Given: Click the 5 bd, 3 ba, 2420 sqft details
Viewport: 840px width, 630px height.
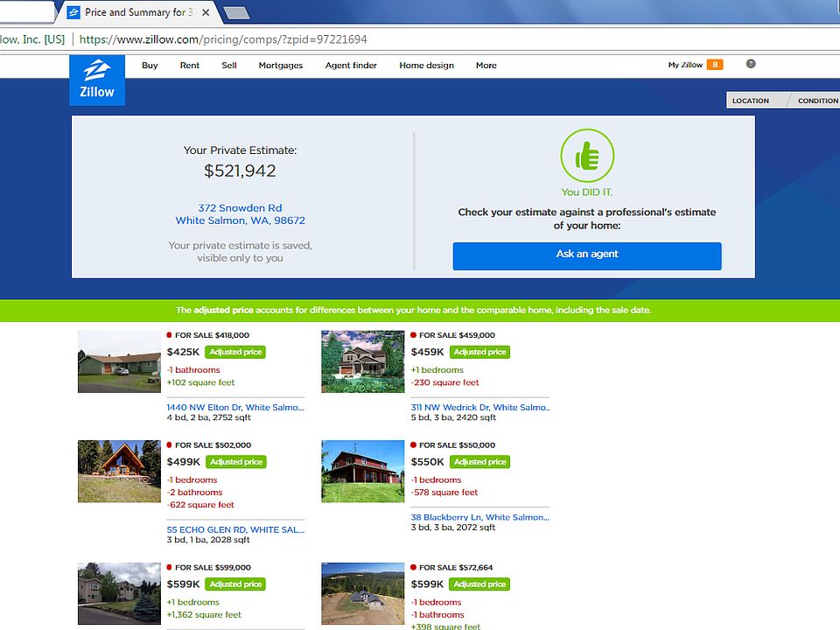Looking at the screenshot, I should click(454, 417).
